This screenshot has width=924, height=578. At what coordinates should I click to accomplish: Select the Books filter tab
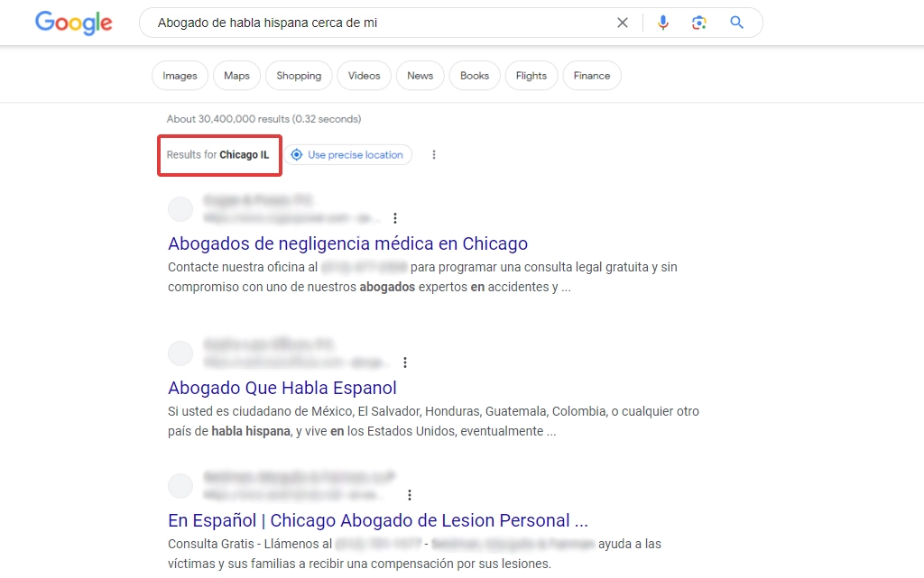tap(475, 76)
